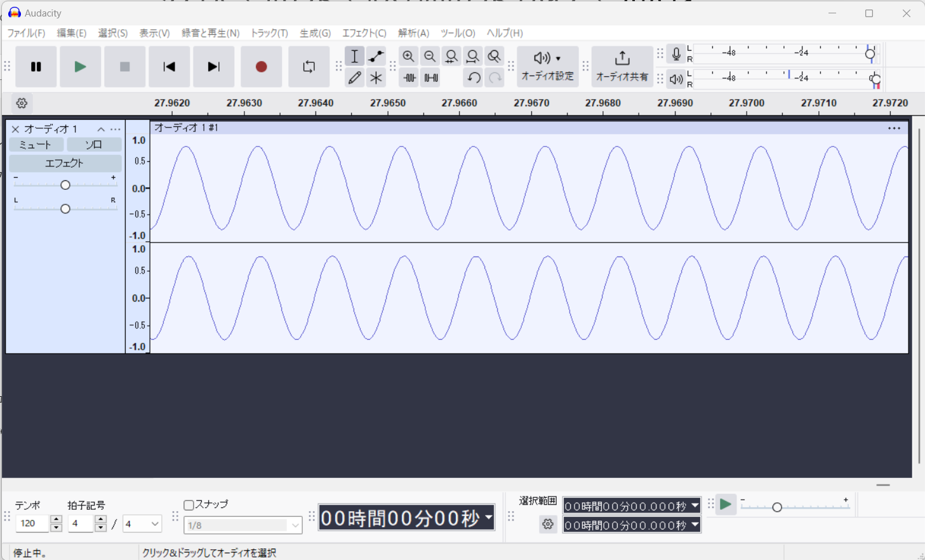Click the Trim audio outside selection icon
The width and height of the screenshot is (925, 560).
tap(409, 78)
